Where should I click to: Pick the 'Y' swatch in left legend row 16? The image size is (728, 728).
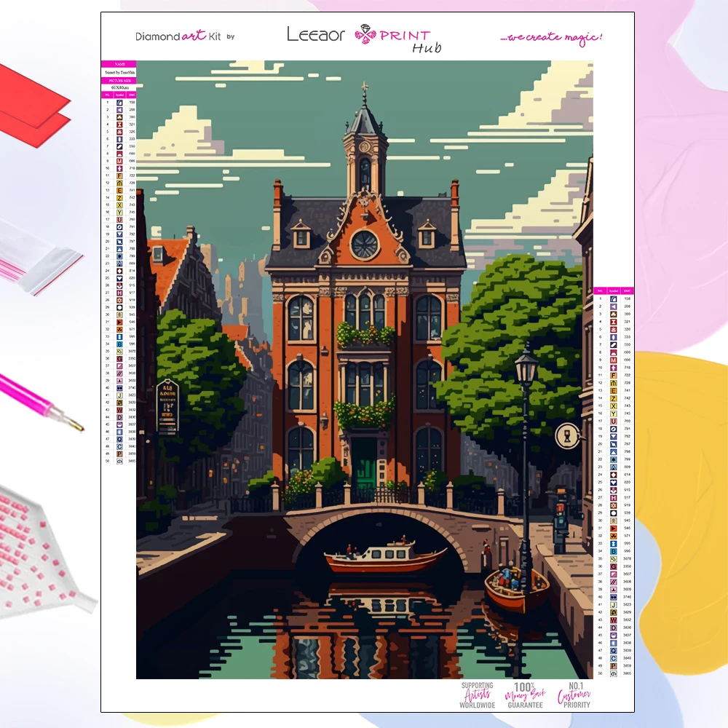point(119,212)
